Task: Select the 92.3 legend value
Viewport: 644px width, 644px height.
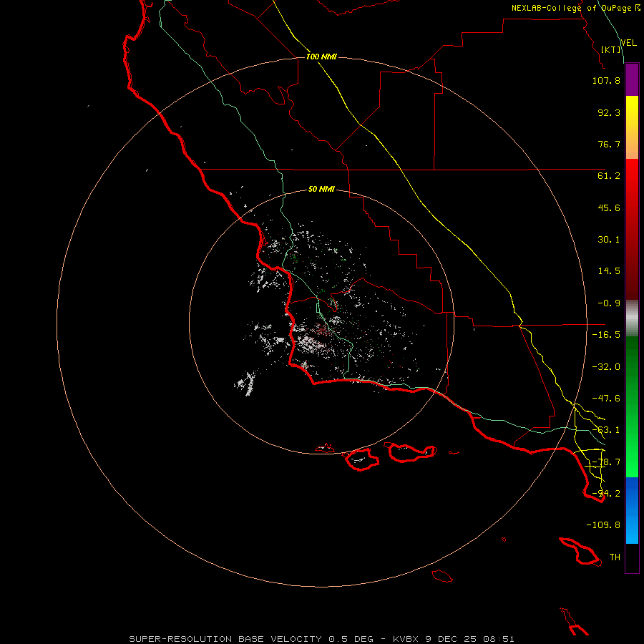Action: [x=609, y=112]
